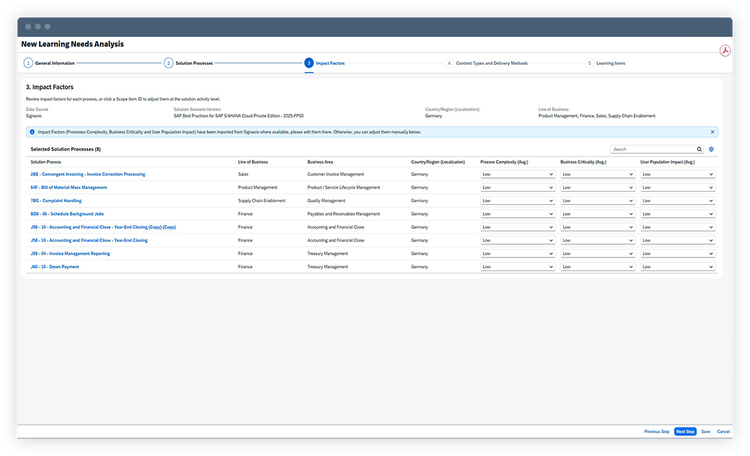Viewport: 750px width, 456px height.
Task: Click User Population Impact (Avg.) column header
Action: point(667,162)
